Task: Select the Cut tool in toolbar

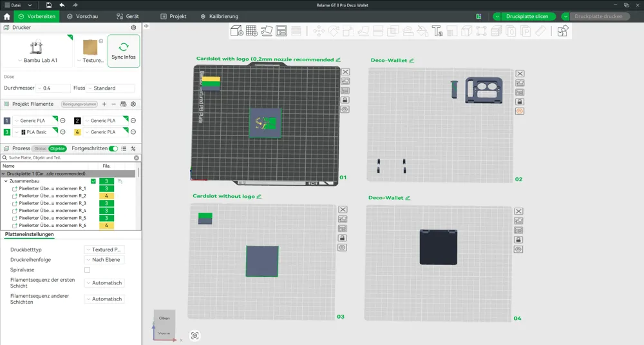Action: tap(378, 31)
